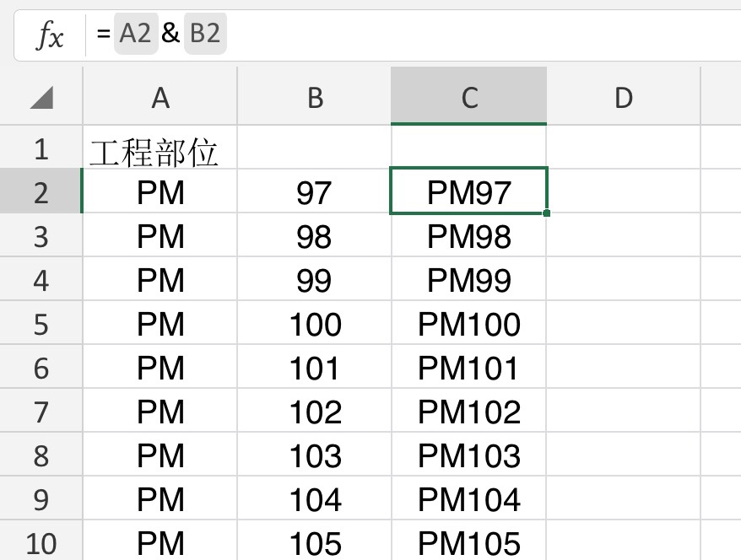741x560 pixels.
Task: Click the fx insert function icon
Action: [50, 35]
